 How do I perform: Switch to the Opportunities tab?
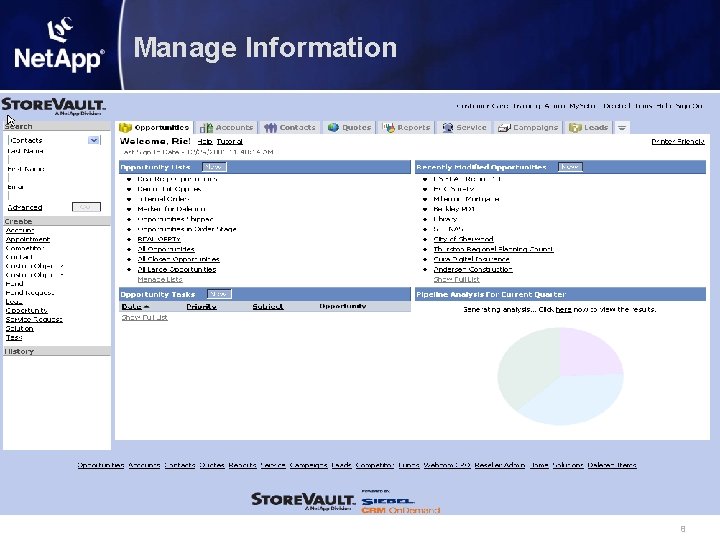tap(154, 128)
